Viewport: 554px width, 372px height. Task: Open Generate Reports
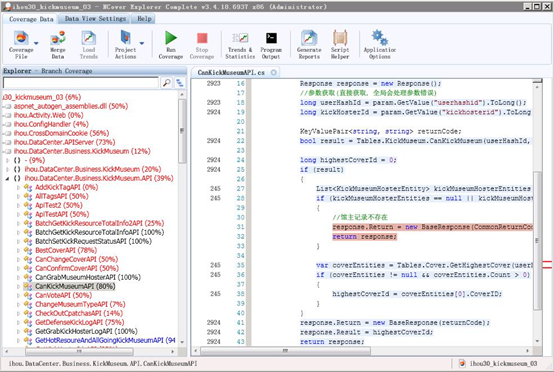[x=309, y=45]
